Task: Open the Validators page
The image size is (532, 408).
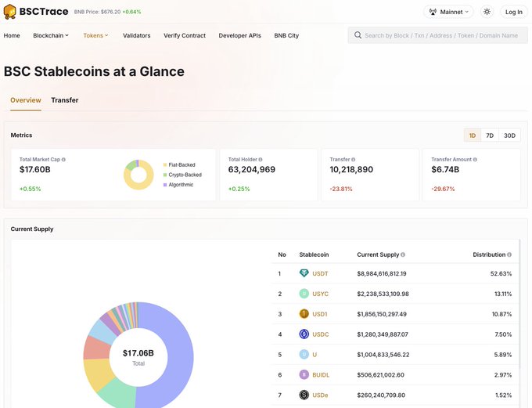Action: 137,35
